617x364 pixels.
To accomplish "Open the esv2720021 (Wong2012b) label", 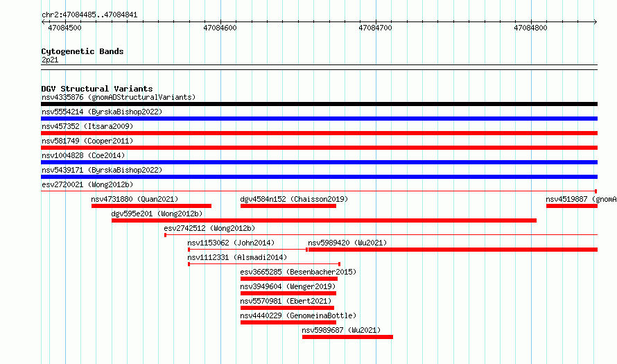I will 87,184.
